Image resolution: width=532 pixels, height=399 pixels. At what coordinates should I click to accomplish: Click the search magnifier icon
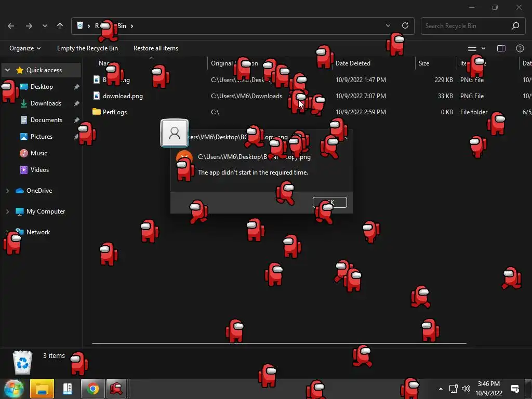coord(515,26)
